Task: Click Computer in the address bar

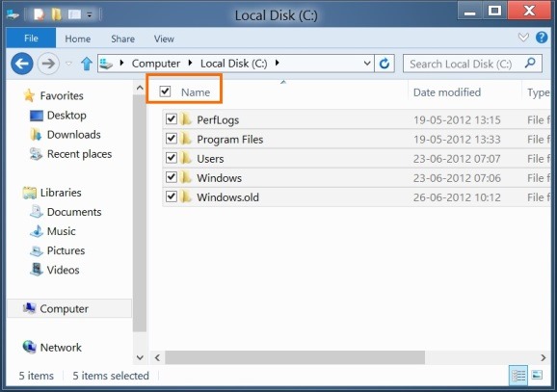Action: tap(155, 64)
